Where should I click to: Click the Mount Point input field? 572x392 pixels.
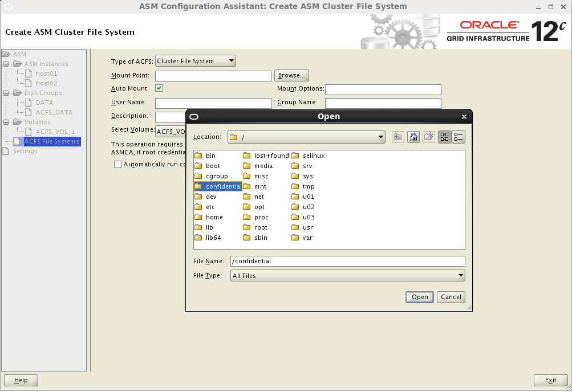point(213,76)
